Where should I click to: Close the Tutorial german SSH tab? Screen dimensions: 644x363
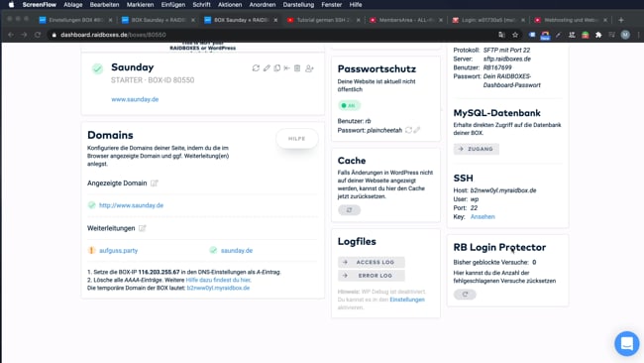pos(358,20)
